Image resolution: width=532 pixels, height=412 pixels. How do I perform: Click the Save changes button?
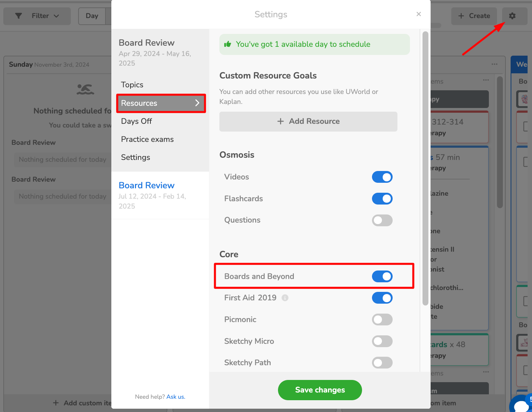320,390
